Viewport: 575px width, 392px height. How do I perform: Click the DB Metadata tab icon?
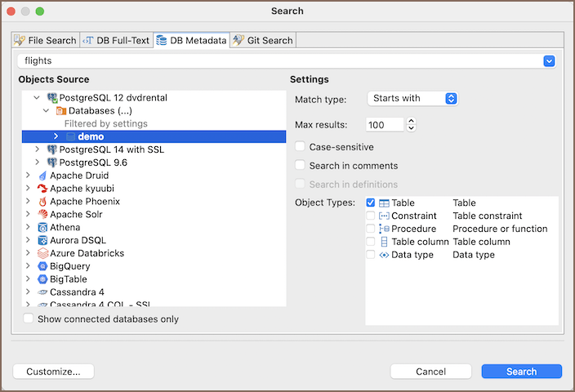coord(162,40)
